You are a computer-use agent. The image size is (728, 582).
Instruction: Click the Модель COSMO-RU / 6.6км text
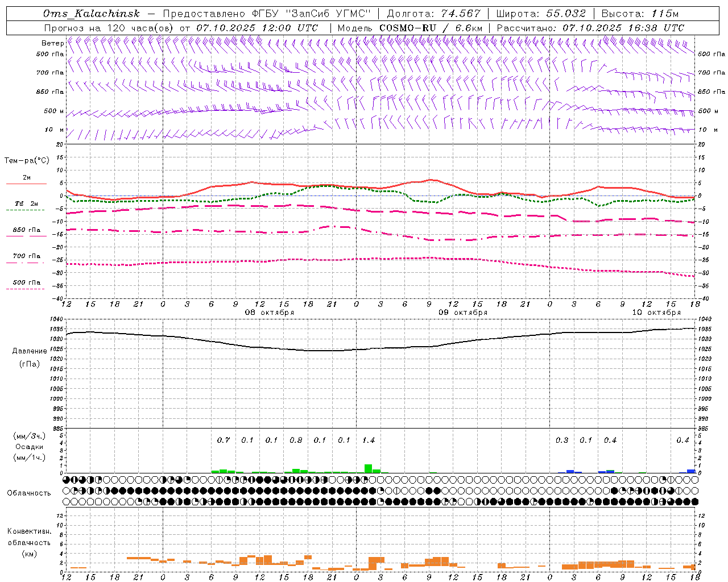[410, 28]
